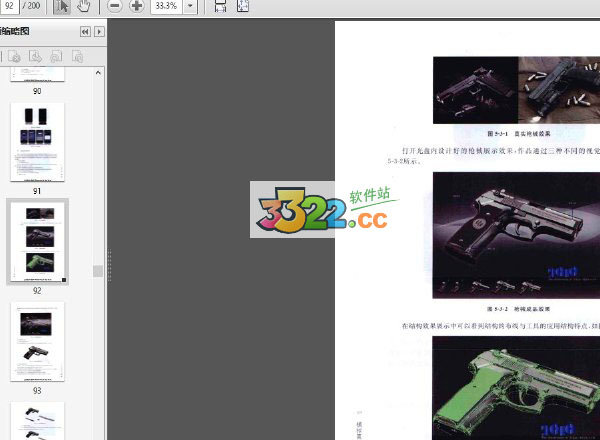
Task: Collapse the thumbnails panel with double-arrow button
Action: coord(85,32)
